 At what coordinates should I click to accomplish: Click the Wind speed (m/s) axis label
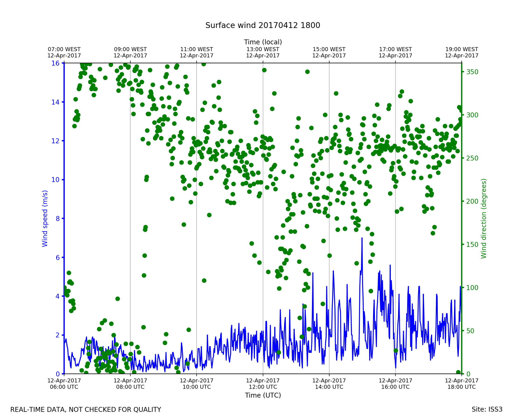coord(45,218)
